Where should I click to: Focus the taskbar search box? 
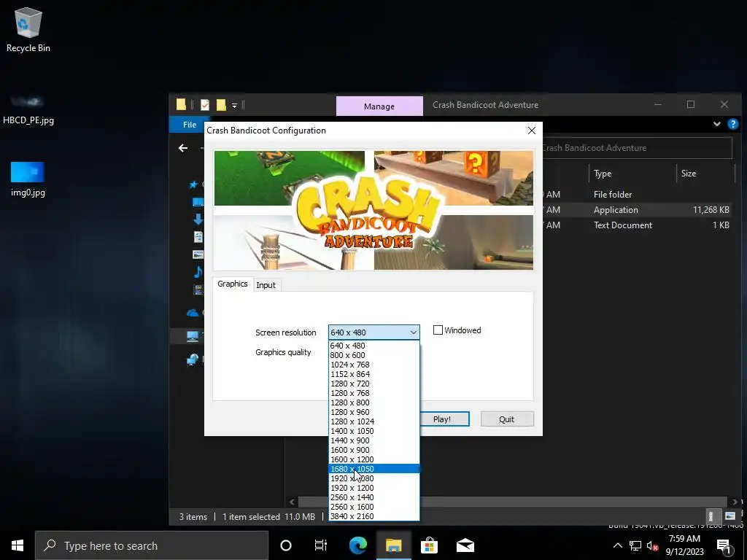click(152, 545)
